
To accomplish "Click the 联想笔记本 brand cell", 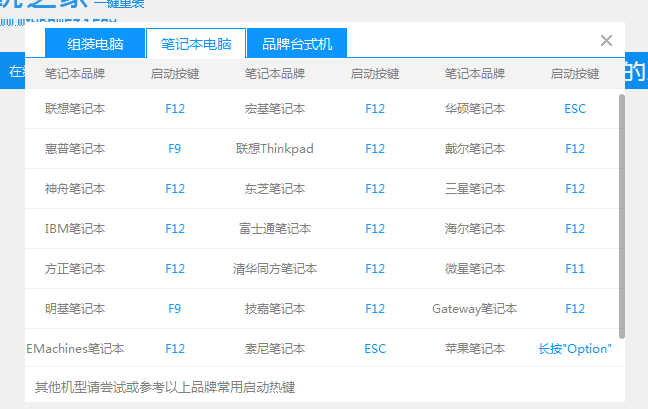I will click(75, 109).
